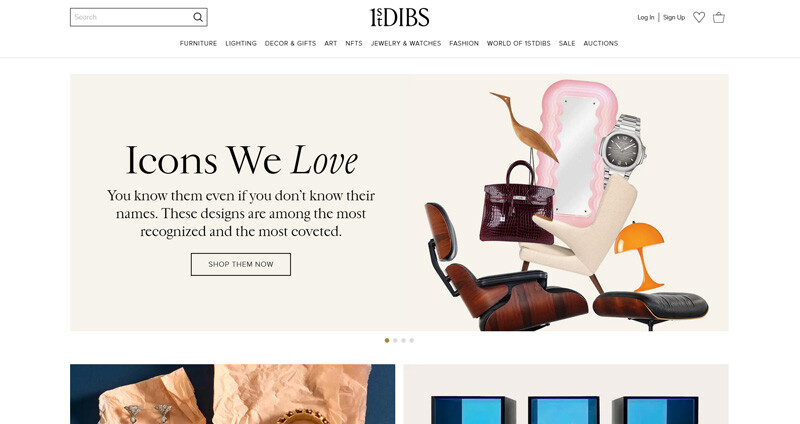Switch to the second carousel slide dot

pos(395,340)
